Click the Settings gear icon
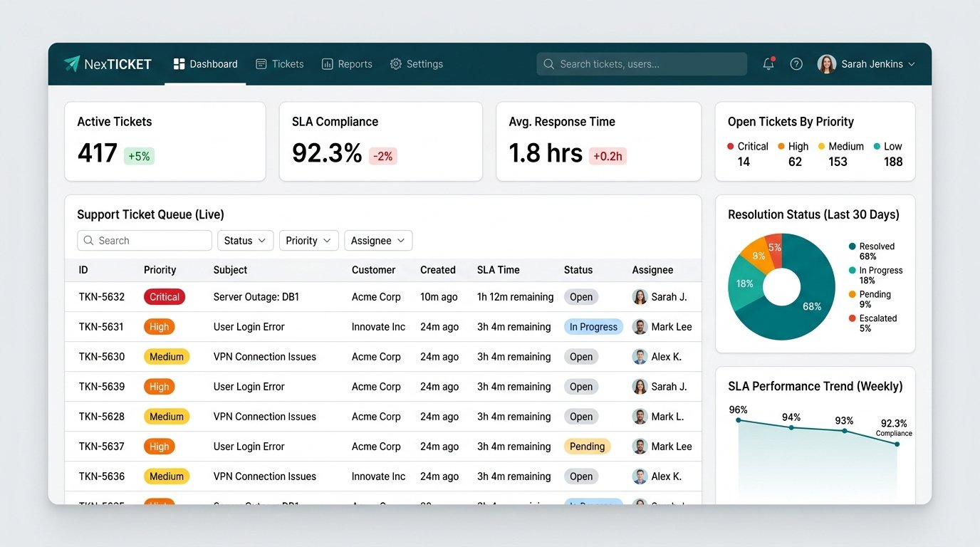Image resolution: width=980 pixels, height=547 pixels. (x=396, y=64)
